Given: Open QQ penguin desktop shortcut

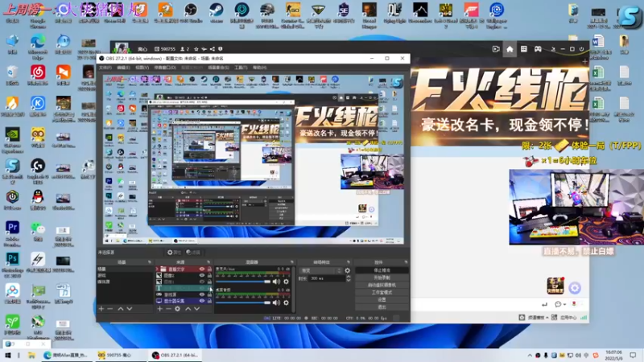Looking at the screenshot, I should [x=38, y=201].
